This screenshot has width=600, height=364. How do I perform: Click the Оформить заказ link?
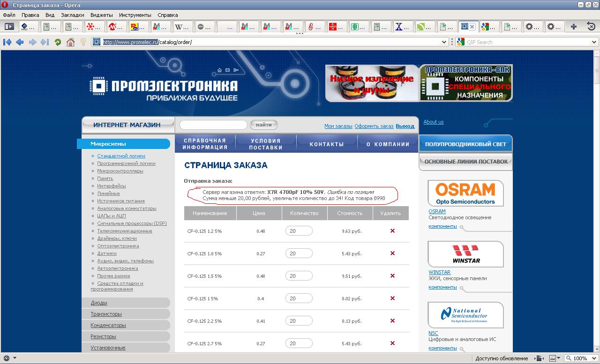374,126
